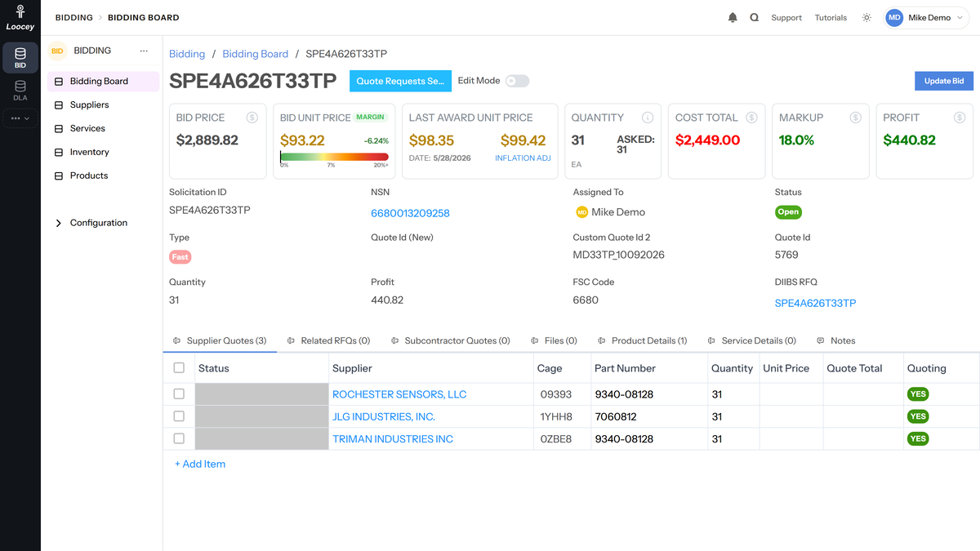
Task: Select Products in sidebar
Action: (103, 176)
